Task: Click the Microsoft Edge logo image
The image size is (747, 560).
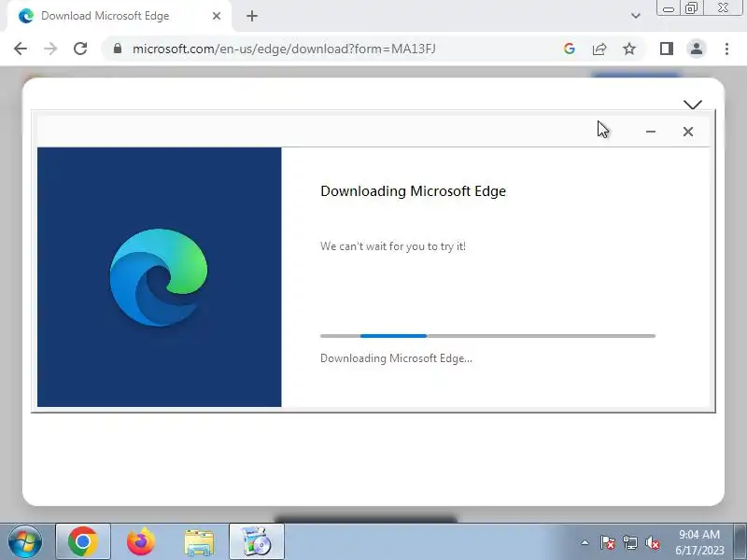Action: coord(159,277)
